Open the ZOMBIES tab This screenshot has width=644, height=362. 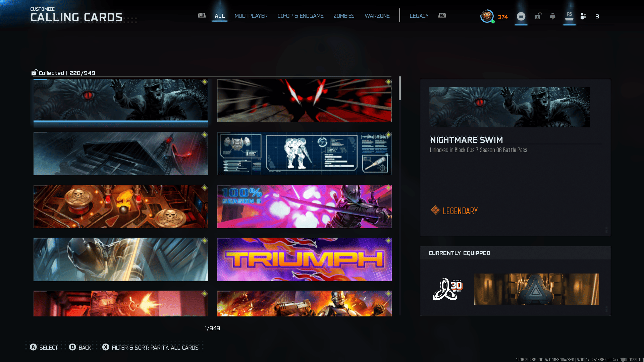click(344, 16)
